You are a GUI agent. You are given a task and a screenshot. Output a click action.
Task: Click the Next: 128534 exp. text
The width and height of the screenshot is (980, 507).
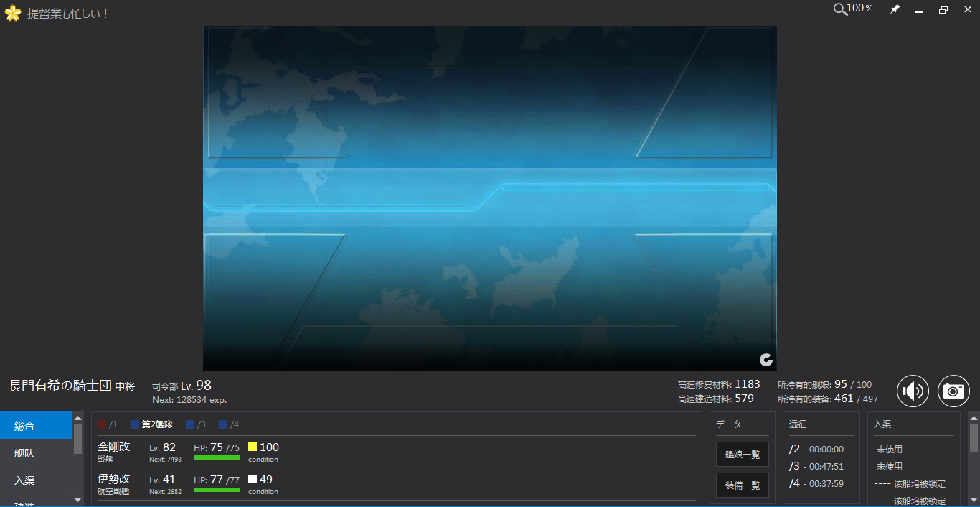click(189, 400)
